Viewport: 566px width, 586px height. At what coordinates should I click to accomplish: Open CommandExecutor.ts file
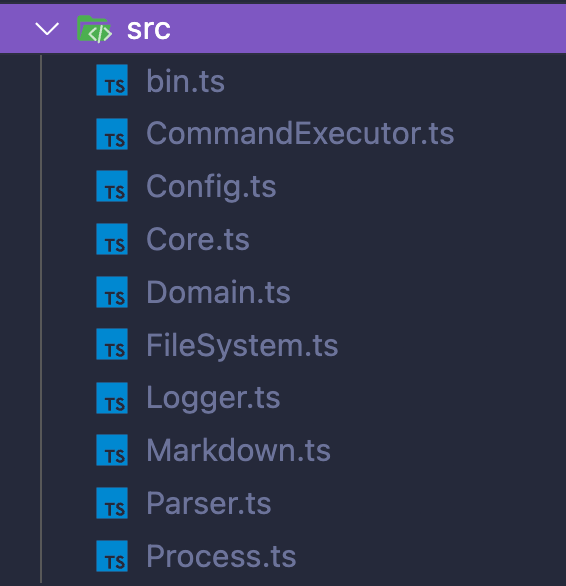[300, 133]
